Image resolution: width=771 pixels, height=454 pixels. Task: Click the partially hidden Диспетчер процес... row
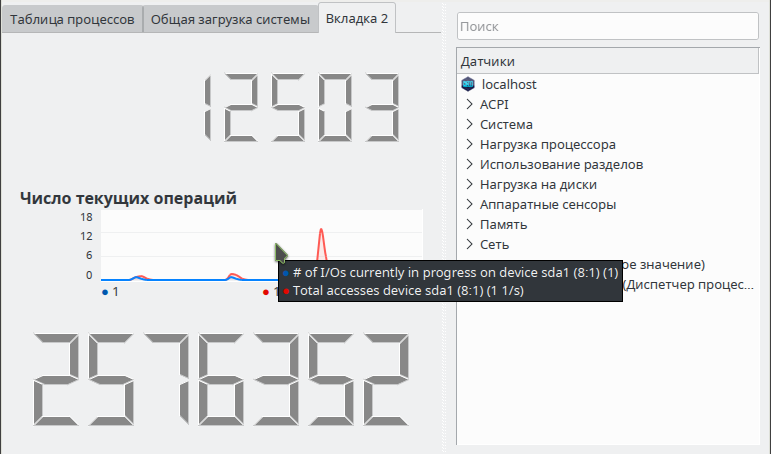[688, 285]
